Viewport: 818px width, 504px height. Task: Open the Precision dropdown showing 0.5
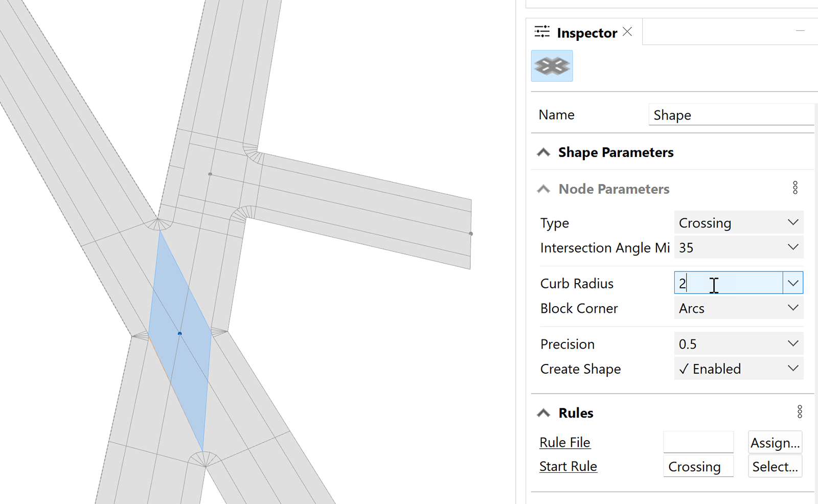(x=793, y=343)
